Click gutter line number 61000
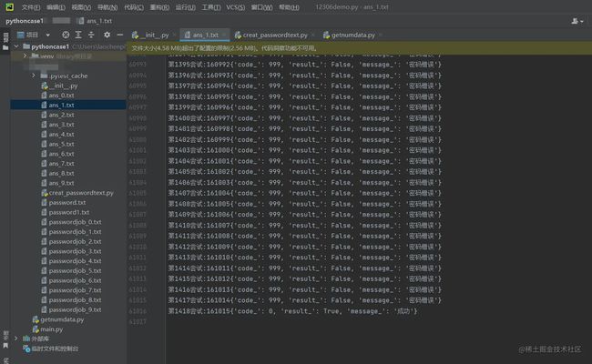This screenshot has width=592, height=364. [138, 139]
